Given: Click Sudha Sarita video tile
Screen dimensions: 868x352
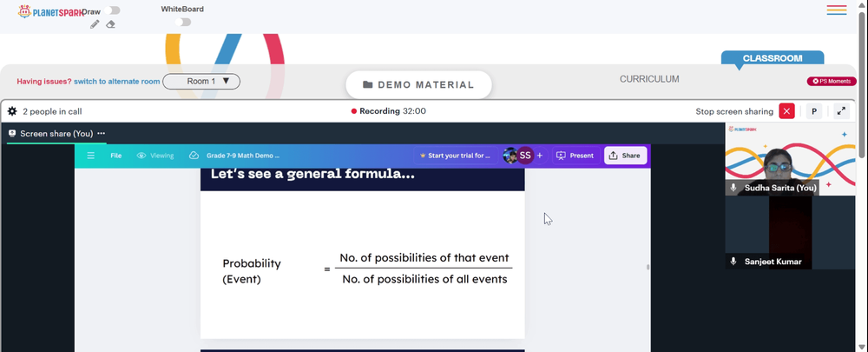Looking at the screenshot, I should pyautogui.click(x=790, y=158).
